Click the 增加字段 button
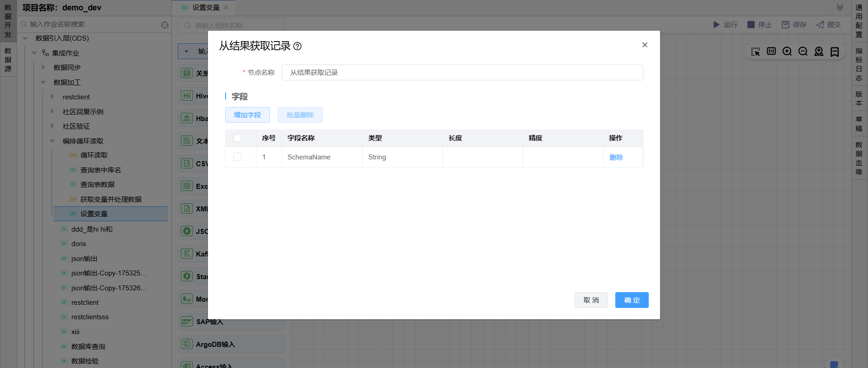The height and width of the screenshot is (368, 868). coord(247,115)
